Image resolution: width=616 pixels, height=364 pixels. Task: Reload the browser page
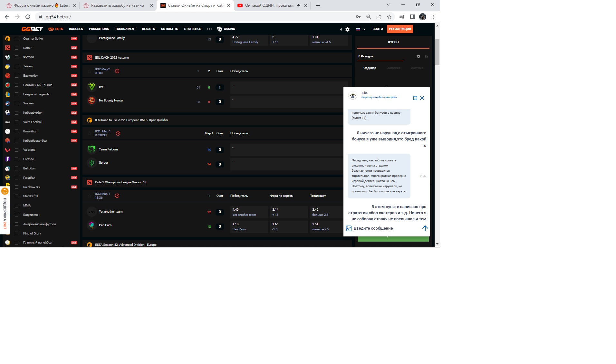(x=28, y=17)
